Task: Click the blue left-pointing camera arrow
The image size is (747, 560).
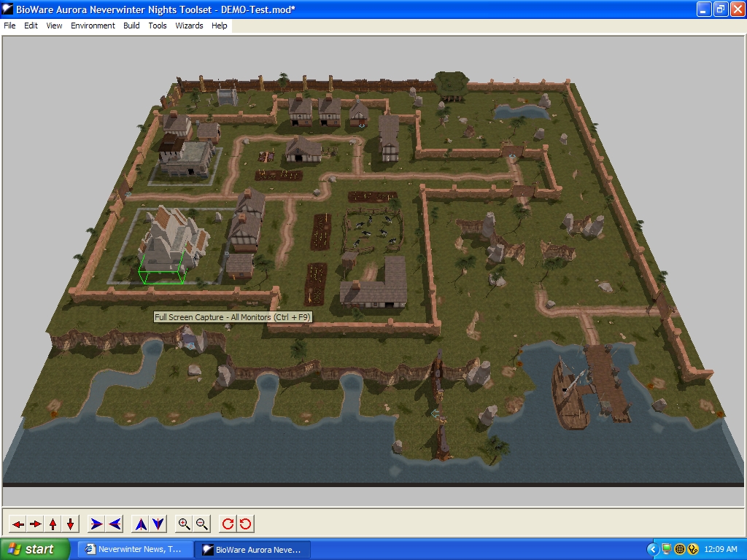Action: coord(115,524)
